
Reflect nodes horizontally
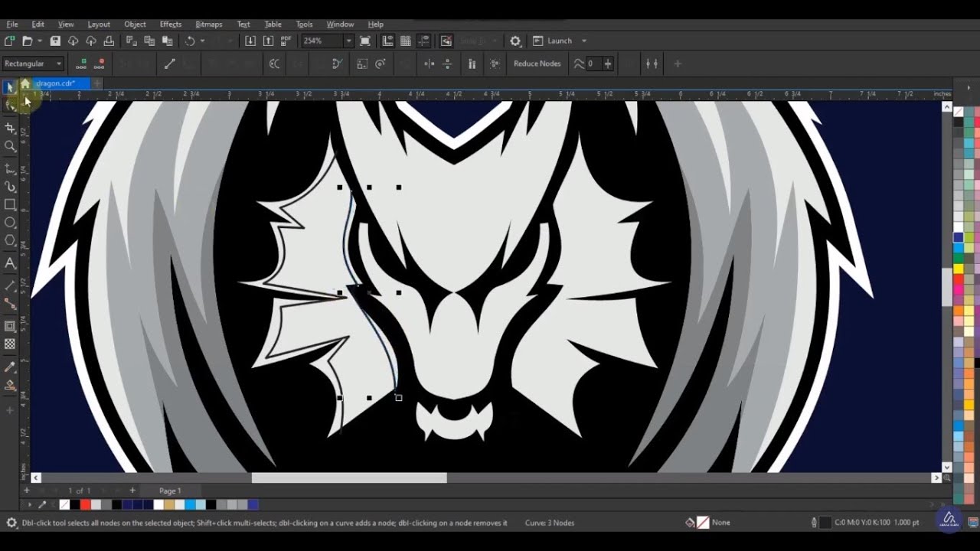pos(430,64)
